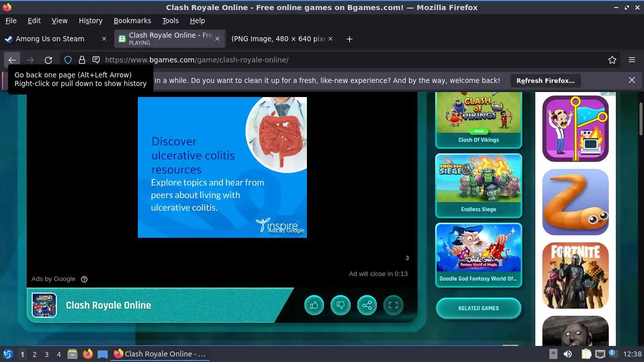Viewport: 644px width, 362px height.
Task: Switch to the Among Us on Steam tab
Action: point(56,39)
